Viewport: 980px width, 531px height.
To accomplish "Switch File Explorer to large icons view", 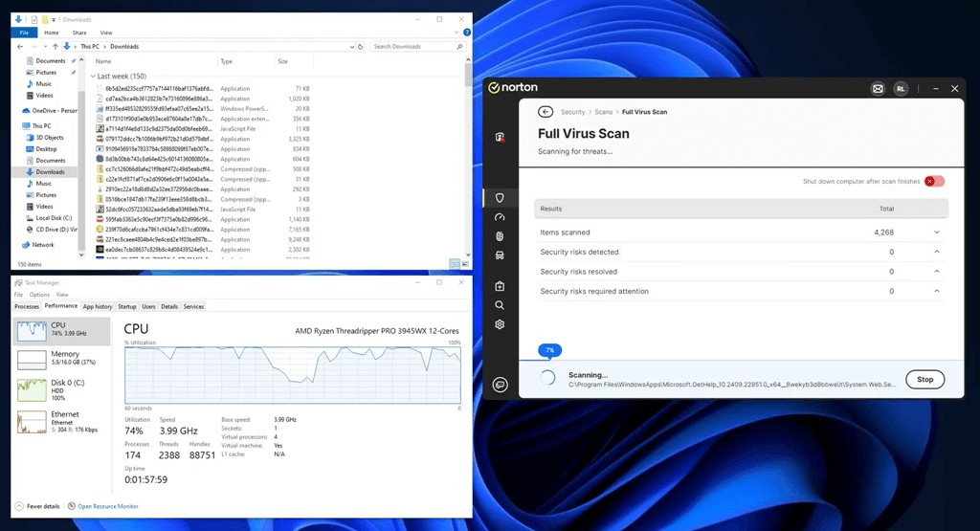I will (x=464, y=264).
